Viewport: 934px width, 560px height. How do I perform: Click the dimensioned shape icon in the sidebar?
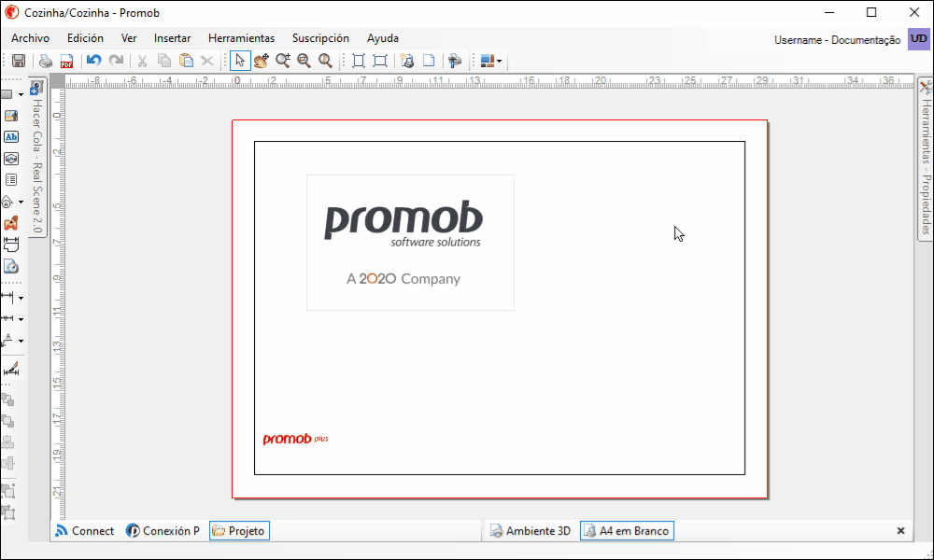click(10, 245)
